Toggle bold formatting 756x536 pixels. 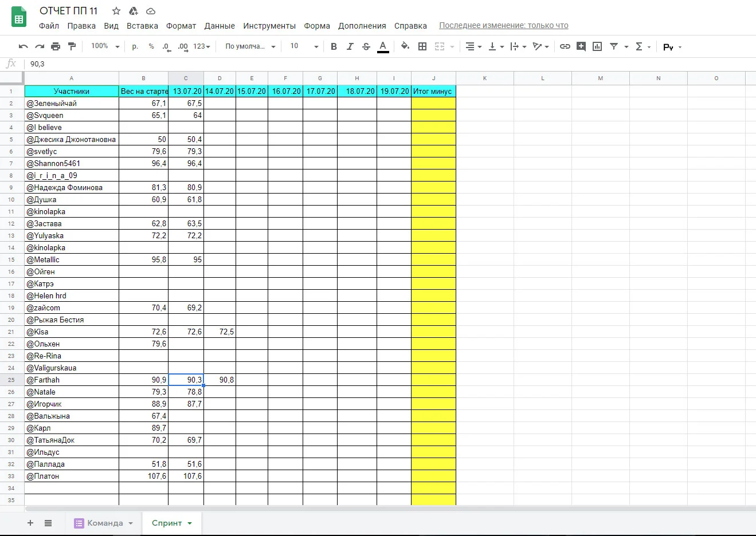point(334,46)
